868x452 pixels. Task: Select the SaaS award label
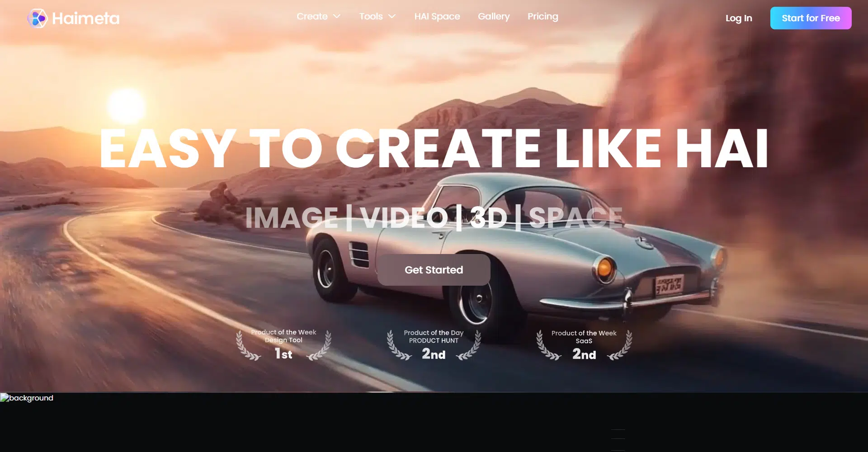tap(584, 341)
